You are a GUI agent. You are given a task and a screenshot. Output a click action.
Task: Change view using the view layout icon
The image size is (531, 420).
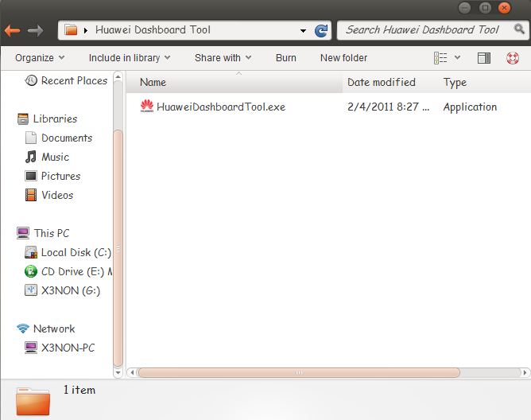(440, 58)
